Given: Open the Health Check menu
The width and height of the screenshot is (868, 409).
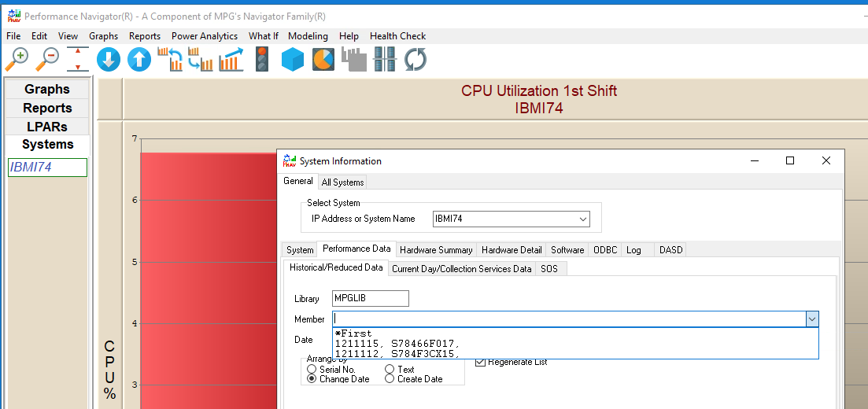Looking at the screenshot, I should [398, 36].
